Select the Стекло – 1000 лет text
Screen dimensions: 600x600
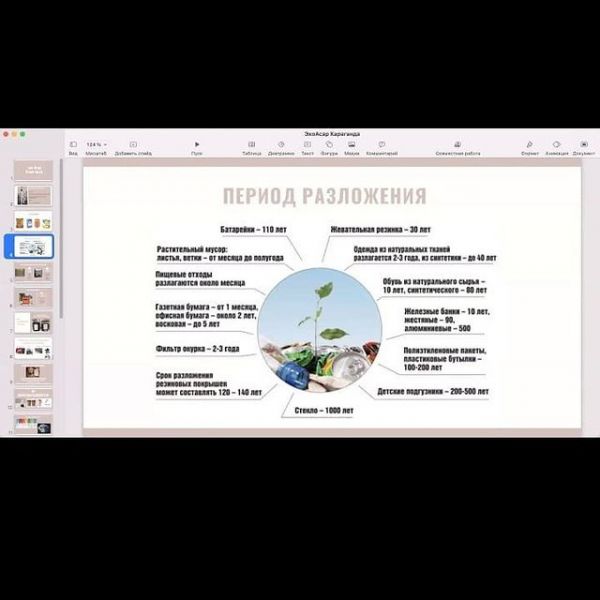tap(323, 411)
